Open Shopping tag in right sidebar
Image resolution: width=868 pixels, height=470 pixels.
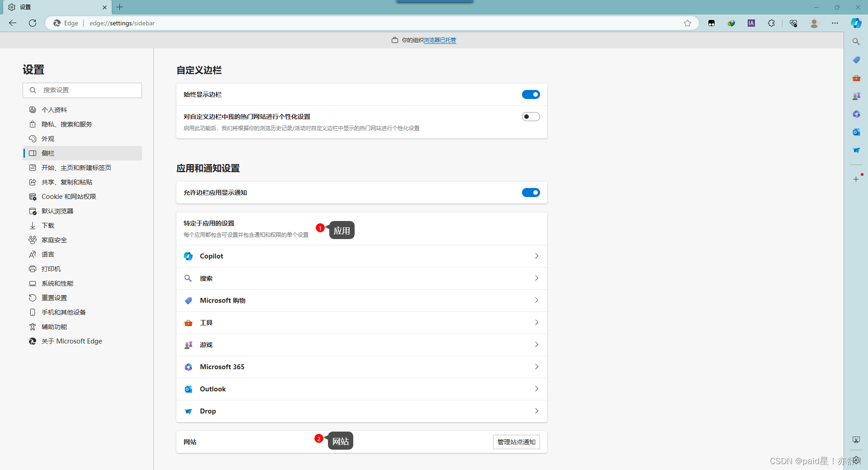click(x=856, y=60)
